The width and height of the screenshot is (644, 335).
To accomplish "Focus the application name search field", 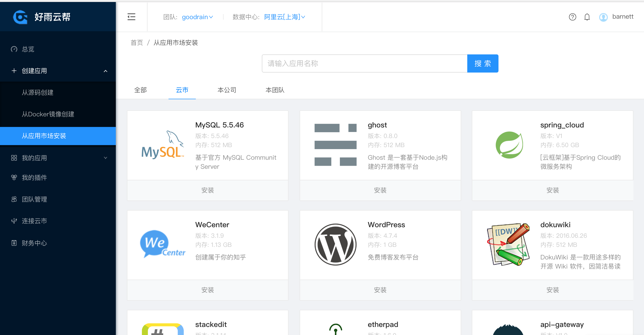I will pyautogui.click(x=364, y=63).
